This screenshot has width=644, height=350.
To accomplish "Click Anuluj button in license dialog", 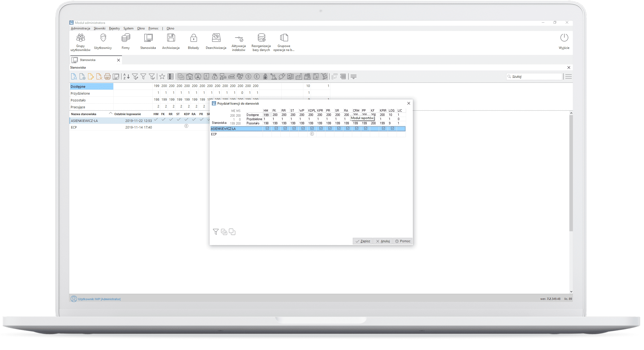I will (383, 241).
